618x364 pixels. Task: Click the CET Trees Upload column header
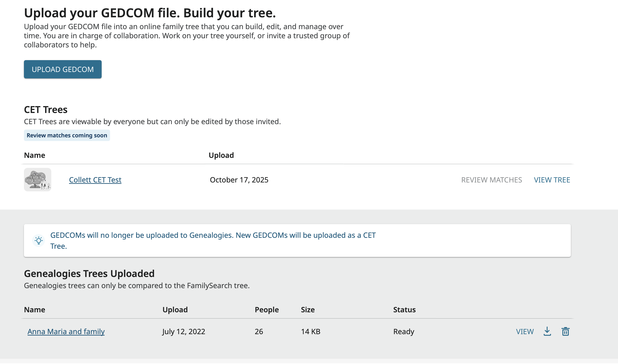pyautogui.click(x=221, y=155)
